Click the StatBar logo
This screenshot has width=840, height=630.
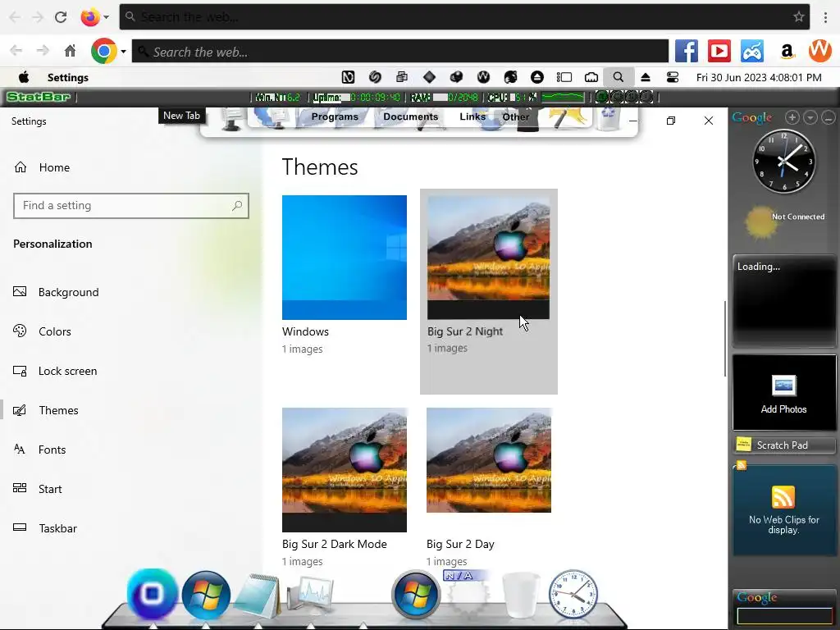pyautogui.click(x=38, y=97)
